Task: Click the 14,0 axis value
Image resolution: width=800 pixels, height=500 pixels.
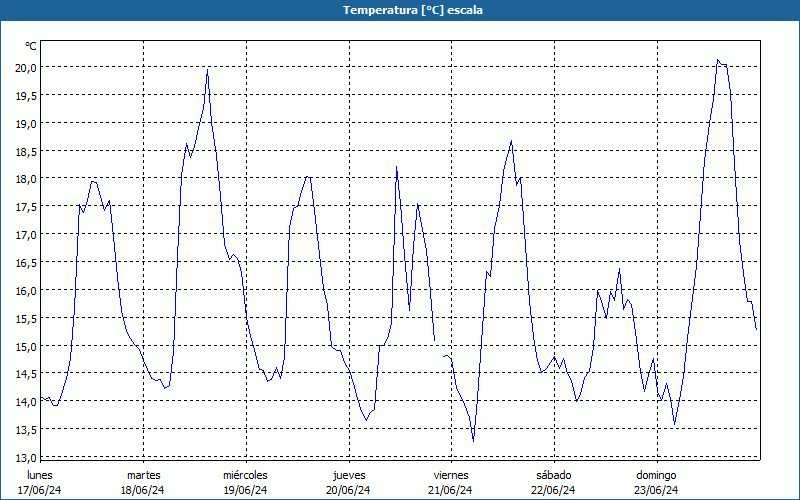Action: coord(26,402)
